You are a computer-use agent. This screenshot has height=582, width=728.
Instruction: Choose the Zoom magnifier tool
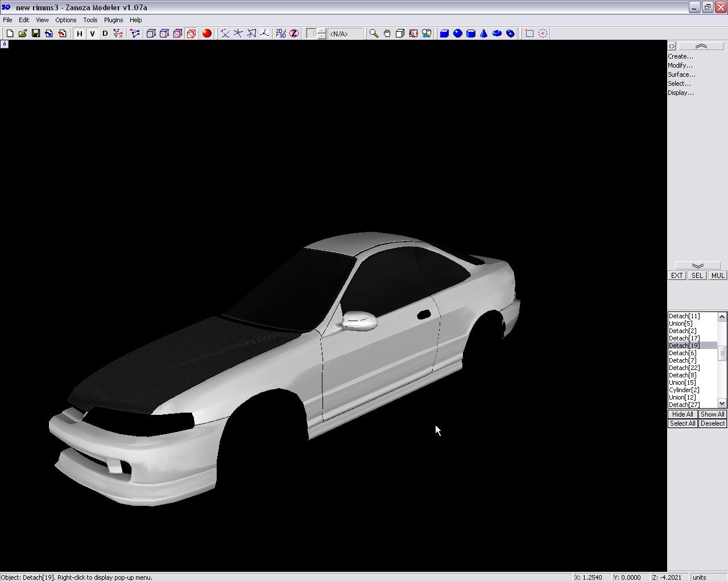[374, 34]
